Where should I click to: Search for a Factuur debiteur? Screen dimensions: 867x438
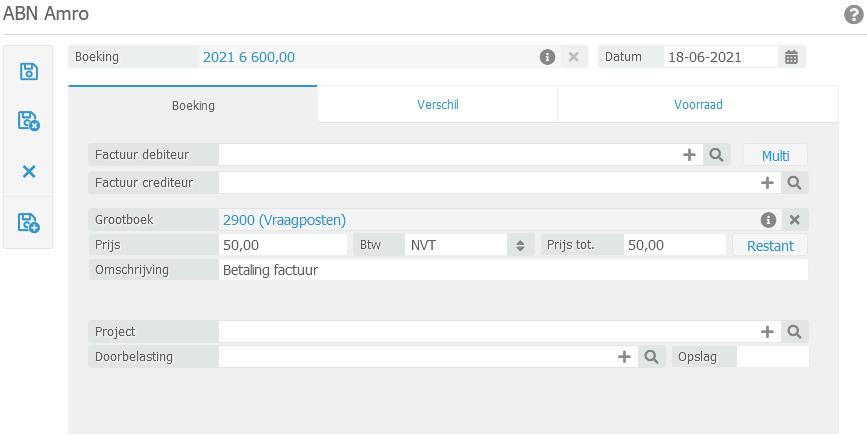717,155
